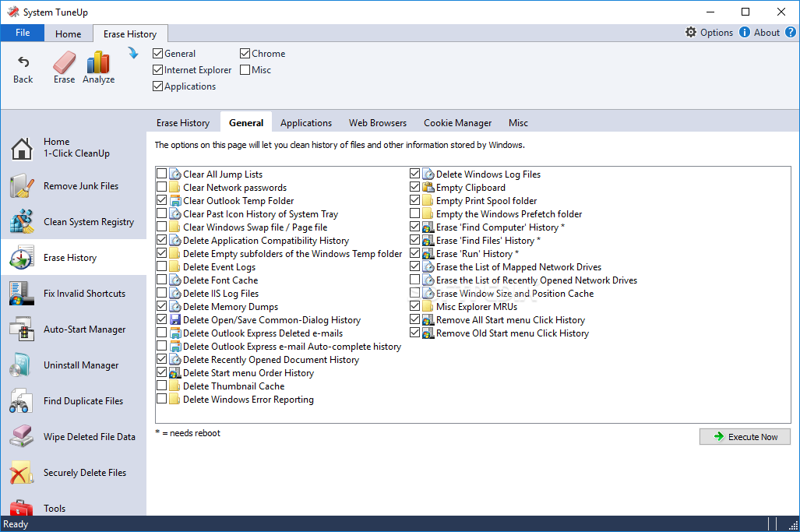The width and height of the screenshot is (800, 532).
Task: Open Auto-Start Manager icon
Action: 22,329
